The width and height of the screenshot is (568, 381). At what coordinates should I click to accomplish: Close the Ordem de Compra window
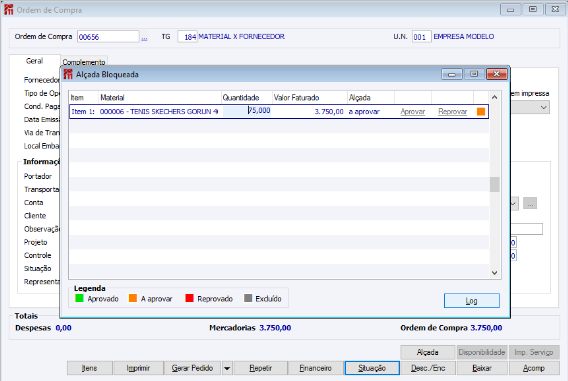tap(555, 9)
